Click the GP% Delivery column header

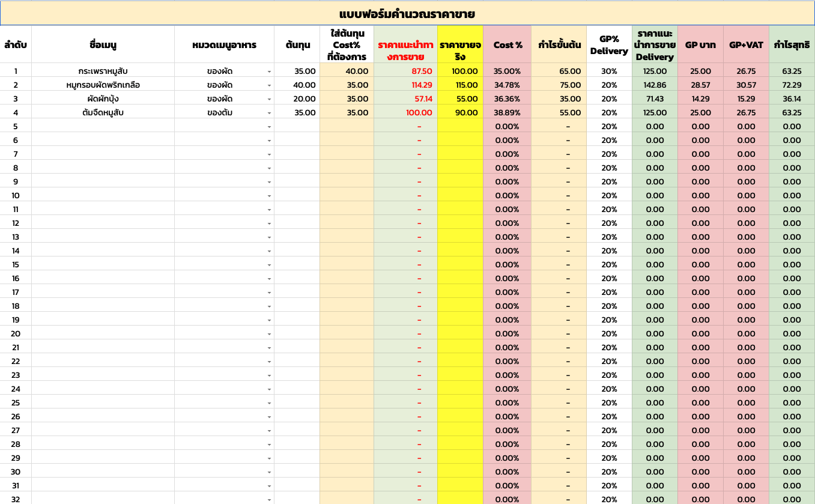608,44
